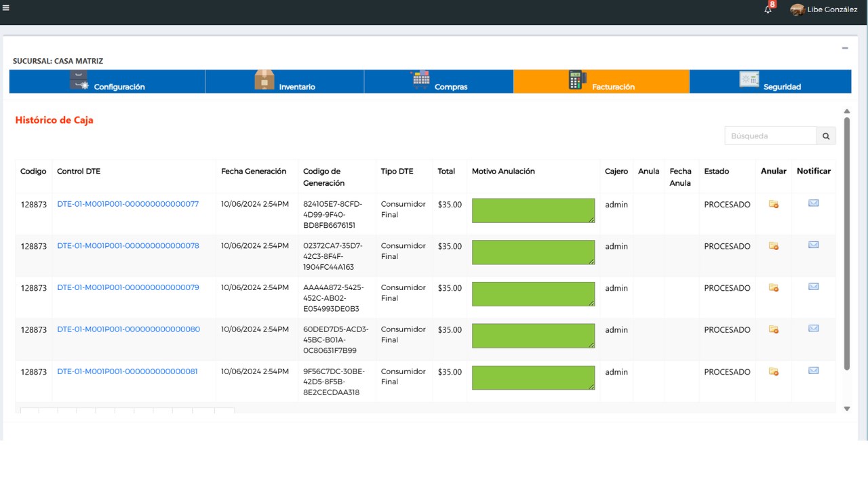Image resolution: width=868 pixels, height=488 pixels.
Task: Open the Seguridad menu tab
Action: coord(770,81)
